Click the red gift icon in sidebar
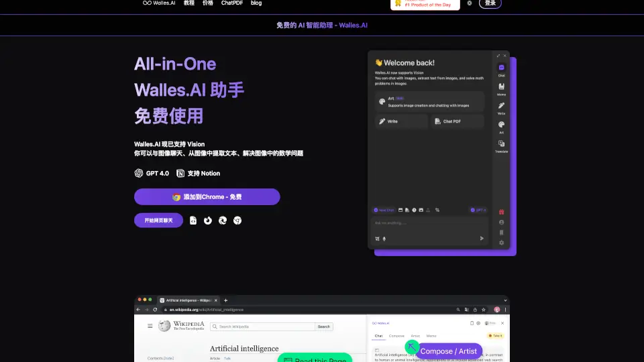This screenshot has width=644, height=362. point(501,212)
